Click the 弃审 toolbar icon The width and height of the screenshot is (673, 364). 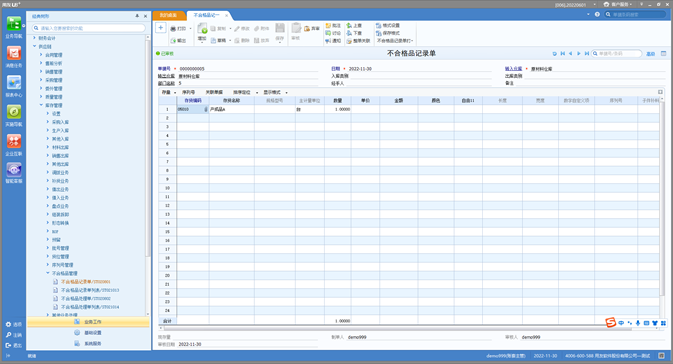(x=307, y=29)
